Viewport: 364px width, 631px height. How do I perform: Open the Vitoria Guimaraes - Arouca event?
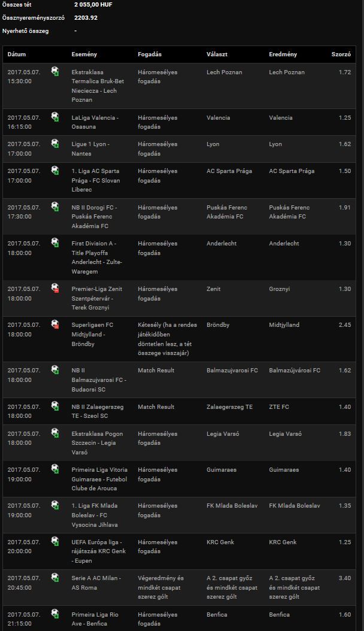point(96,479)
